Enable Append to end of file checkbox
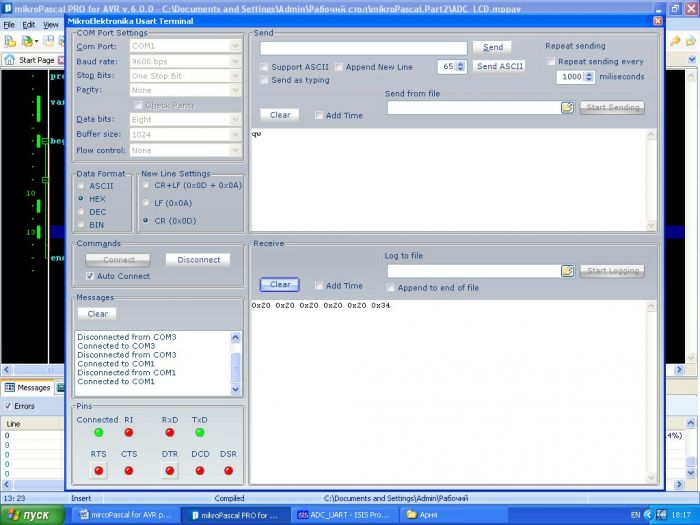 [391, 288]
